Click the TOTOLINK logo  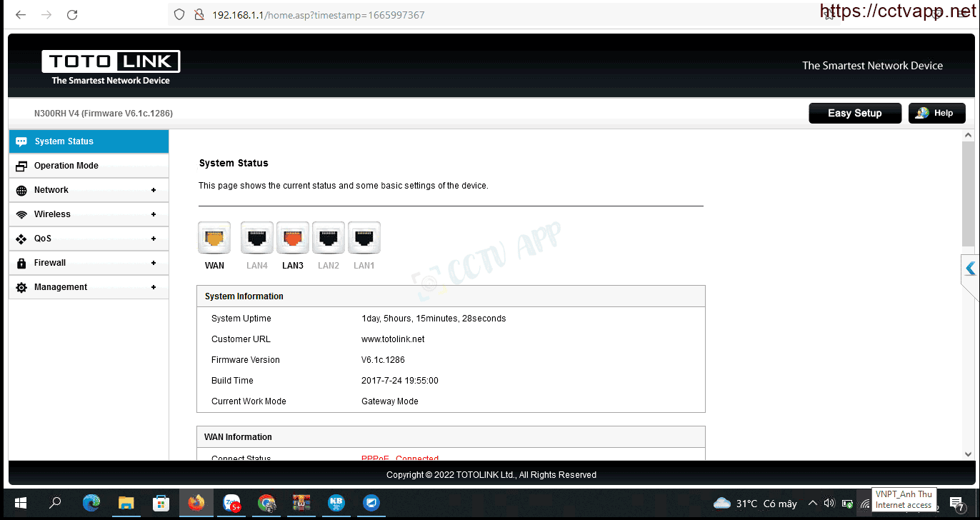tap(111, 67)
